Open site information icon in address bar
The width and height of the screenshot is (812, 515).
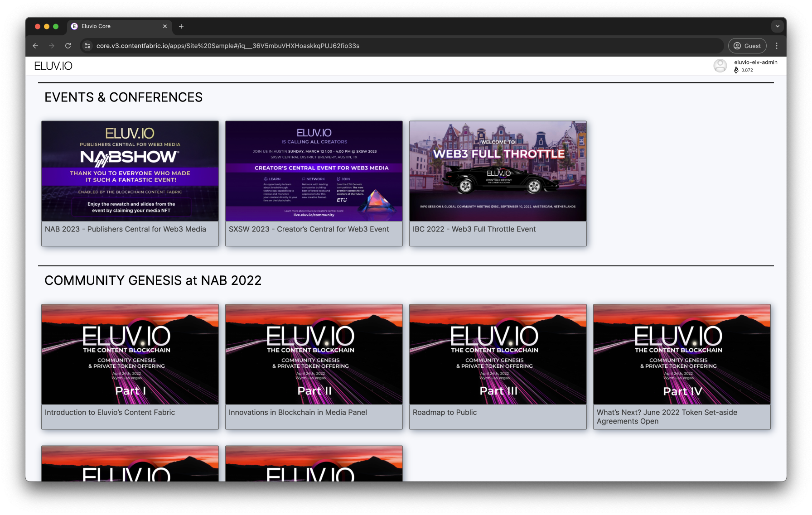pyautogui.click(x=88, y=46)
